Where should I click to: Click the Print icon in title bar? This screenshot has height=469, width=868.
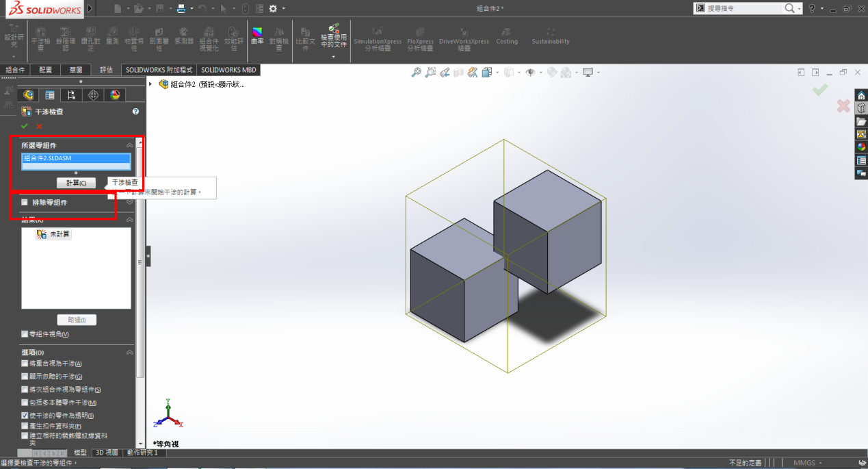tap(181, 9)
